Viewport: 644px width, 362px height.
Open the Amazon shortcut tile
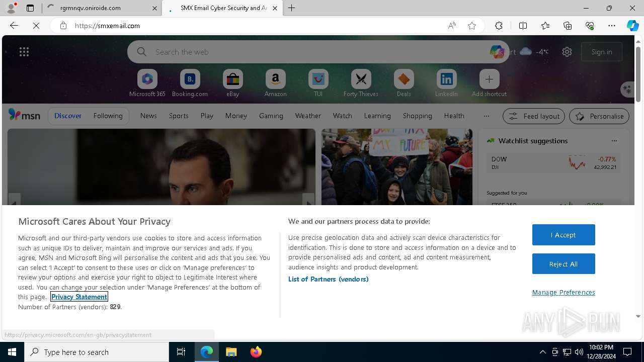tap(275, 83)
